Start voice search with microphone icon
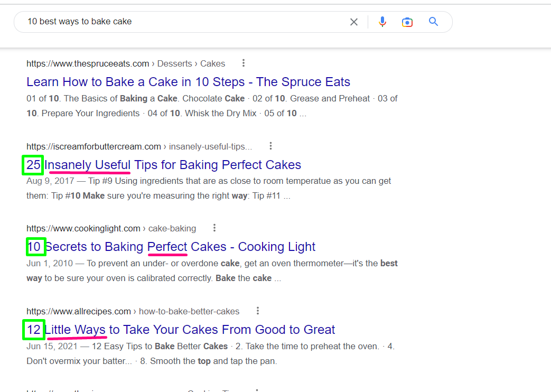 coord(382,22)
